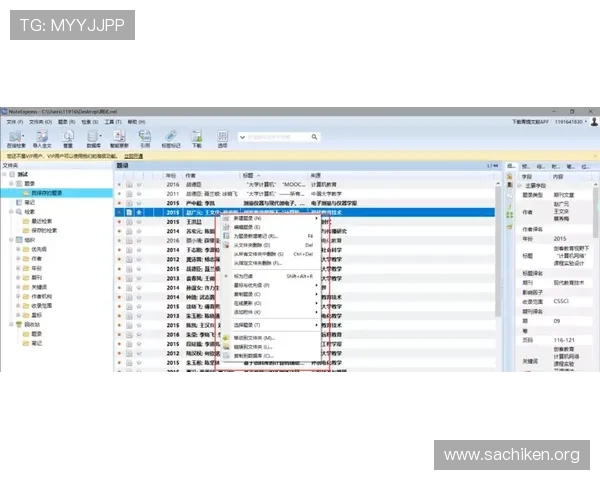Expand the 作者 folder in the tree
Image resolution: width=600 pixels, height=480 pixels.
tap(16, 258)
